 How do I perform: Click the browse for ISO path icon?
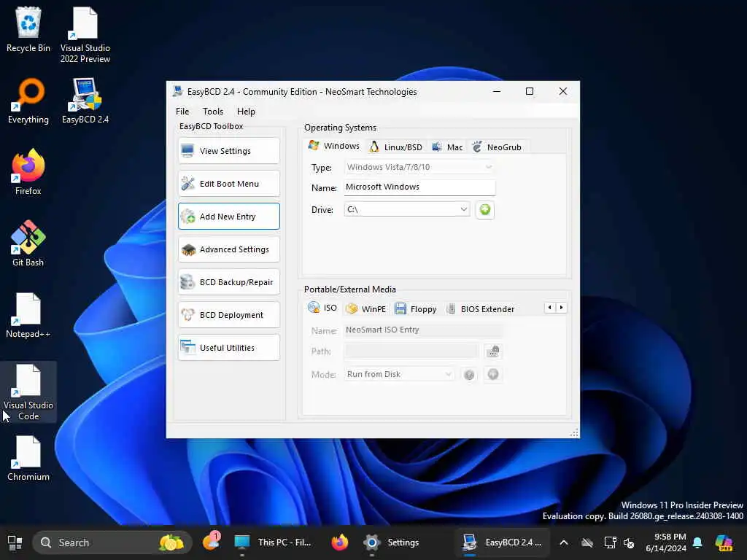pyautogui.click(x=493, y=351)
